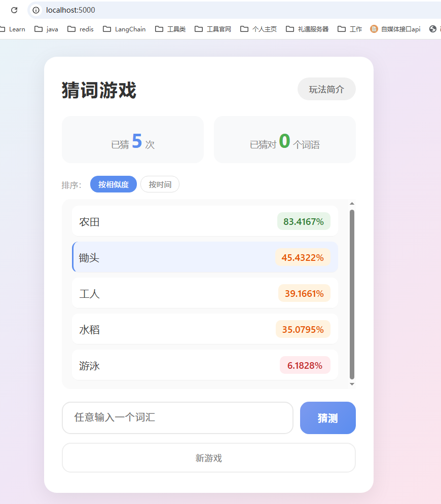Open the LangChain bookmark folder
441x504 pixels.
point(124,29)
